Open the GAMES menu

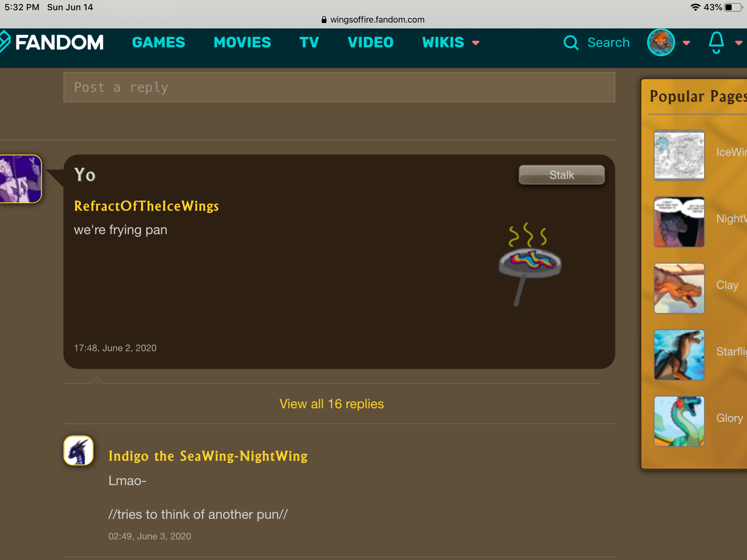pyautogui.click(x=158, y=42)
